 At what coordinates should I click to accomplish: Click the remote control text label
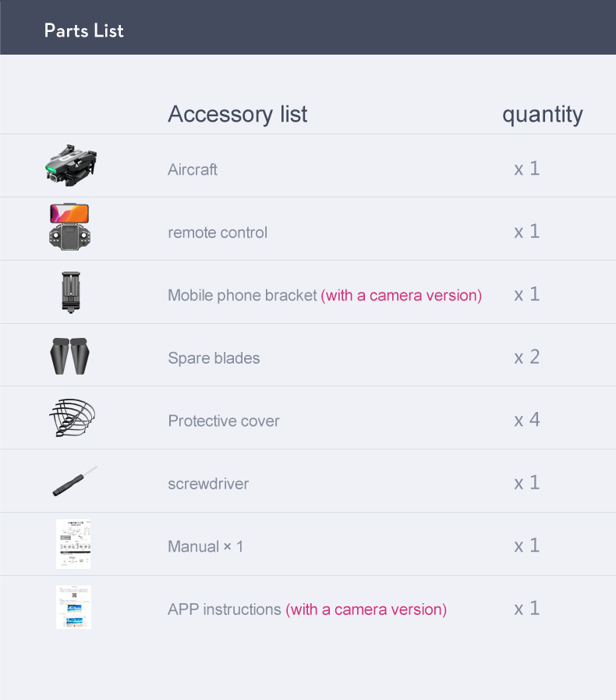point(218,233)
